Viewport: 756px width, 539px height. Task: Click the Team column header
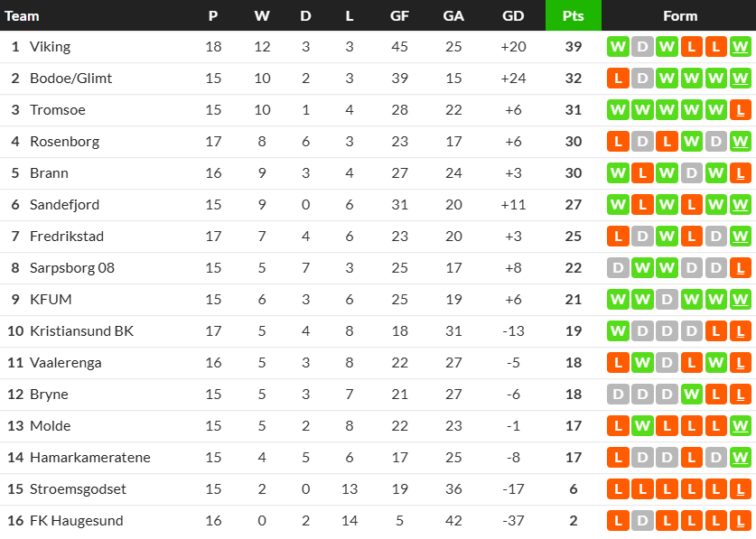[22, 16]
